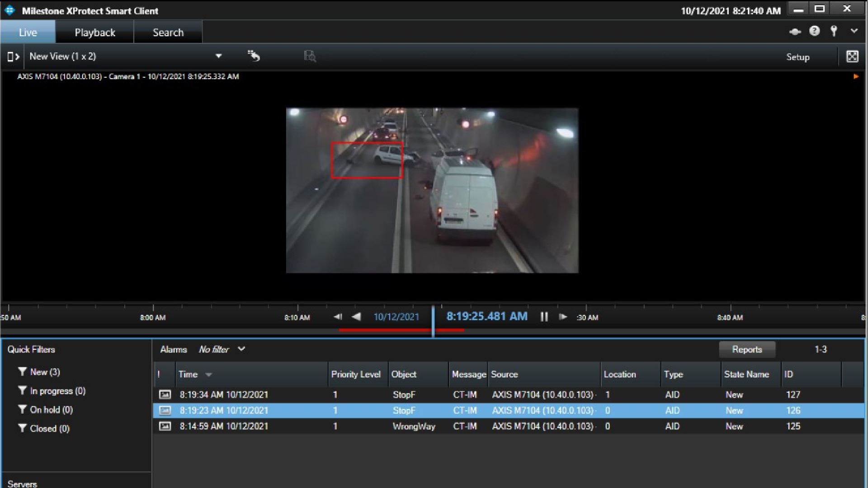The image size is (868, 488).
Task: Sort by Location column header
Action: point(631,374)
